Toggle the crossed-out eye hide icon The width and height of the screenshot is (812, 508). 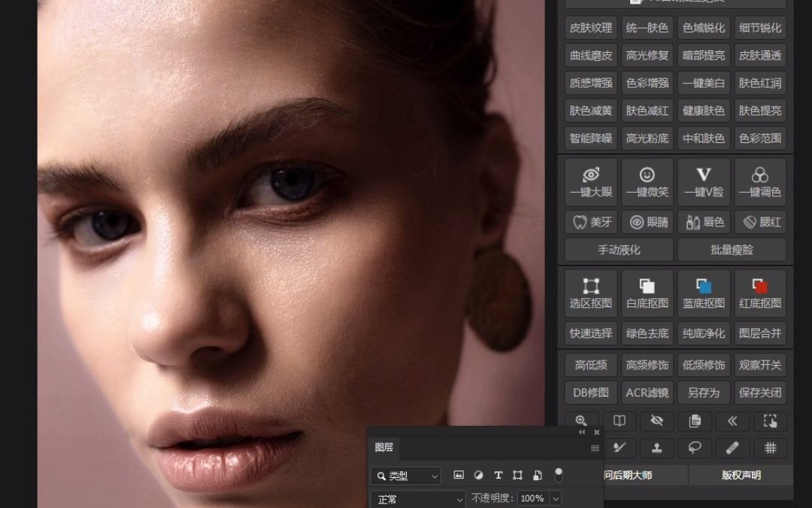click(656, 421)
